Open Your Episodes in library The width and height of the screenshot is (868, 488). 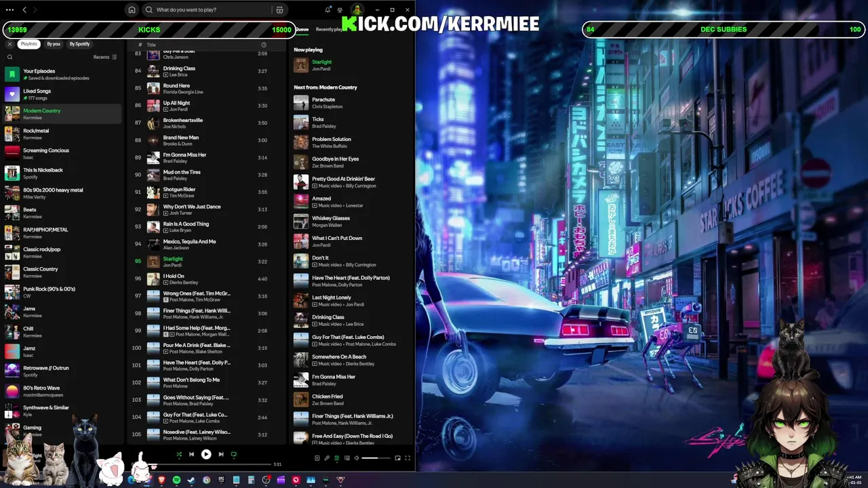point(62,75)
